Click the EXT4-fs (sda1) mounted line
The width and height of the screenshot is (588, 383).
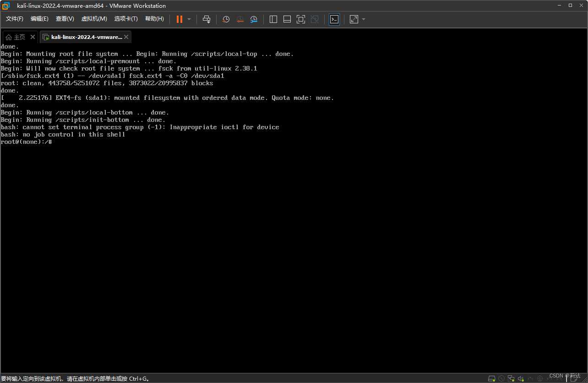coord(168,98)
